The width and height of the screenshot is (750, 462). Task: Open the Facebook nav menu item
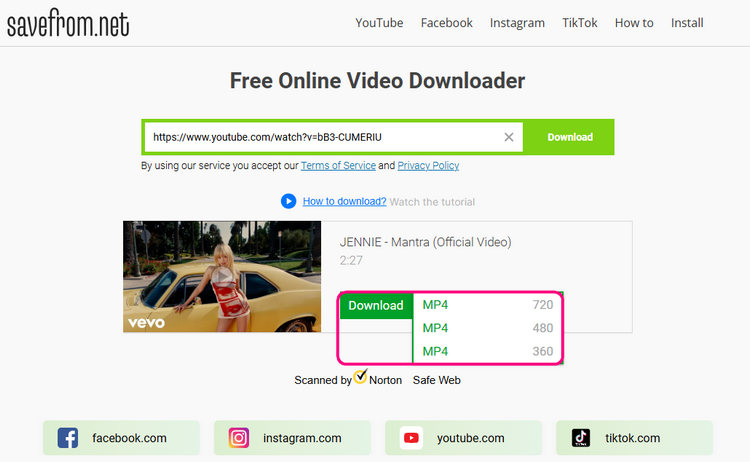tap(446, 23)
